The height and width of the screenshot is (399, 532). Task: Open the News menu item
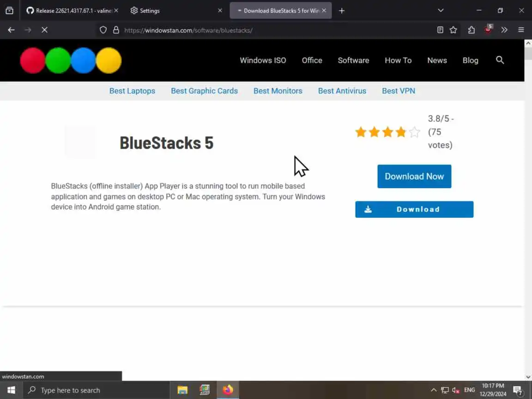(437, 60)
